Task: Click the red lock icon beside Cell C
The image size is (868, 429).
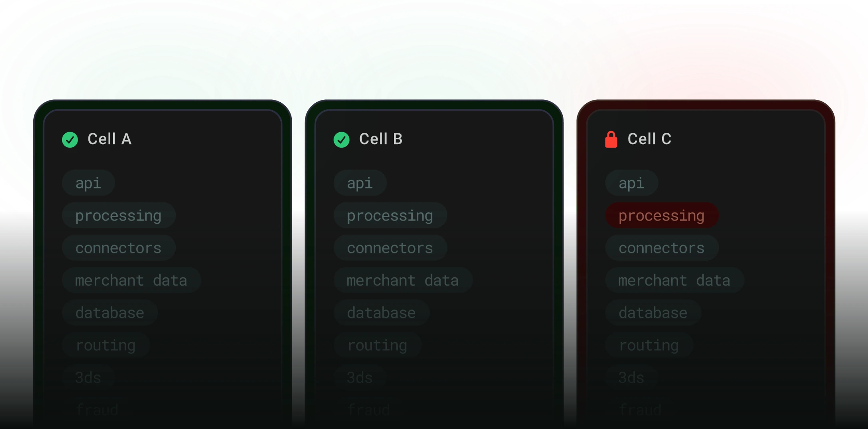Action: [x=611, y=139]
